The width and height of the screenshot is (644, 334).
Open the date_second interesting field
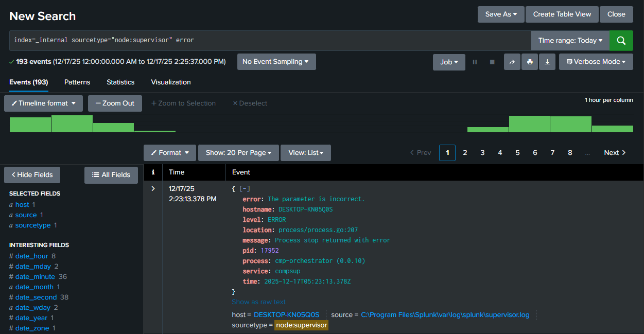click(x=36, y=297)
